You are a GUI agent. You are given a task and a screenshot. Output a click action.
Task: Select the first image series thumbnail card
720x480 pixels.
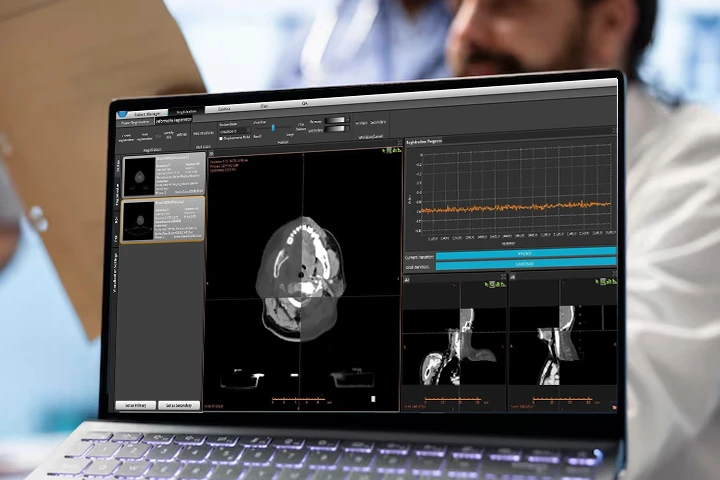pos(163,175)
